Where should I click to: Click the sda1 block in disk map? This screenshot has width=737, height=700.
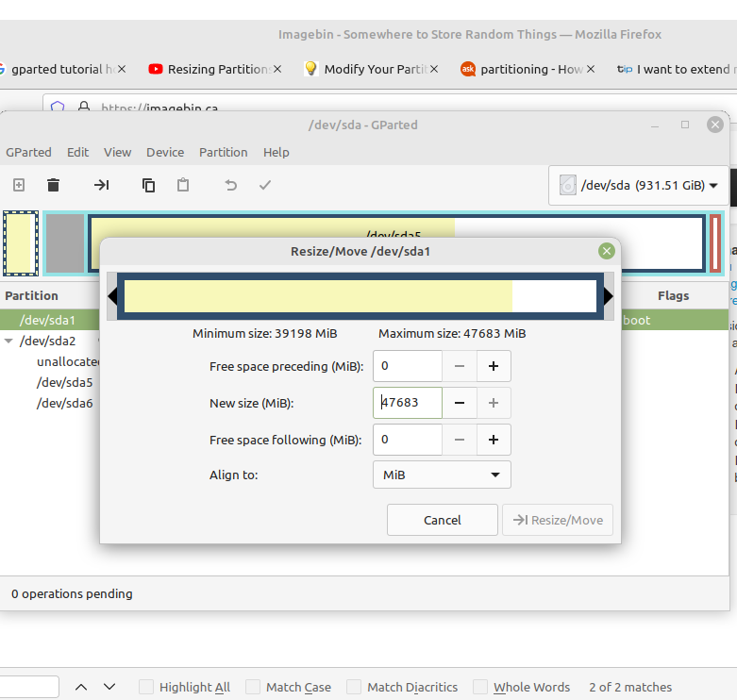[21, 242]
